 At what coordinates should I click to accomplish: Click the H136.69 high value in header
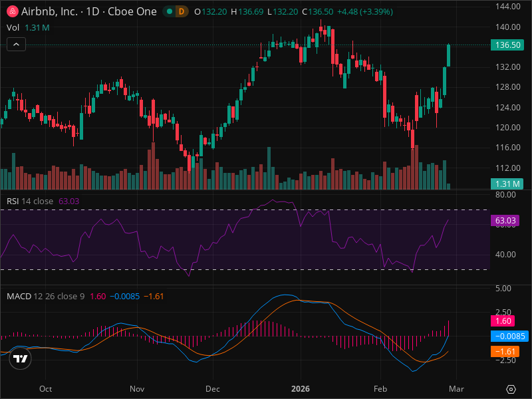(x=247, y=12)
